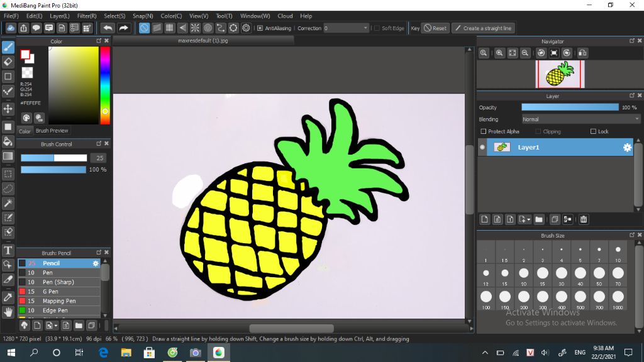
Task: Select the Hand tool
Action: [x=8, y=312]
